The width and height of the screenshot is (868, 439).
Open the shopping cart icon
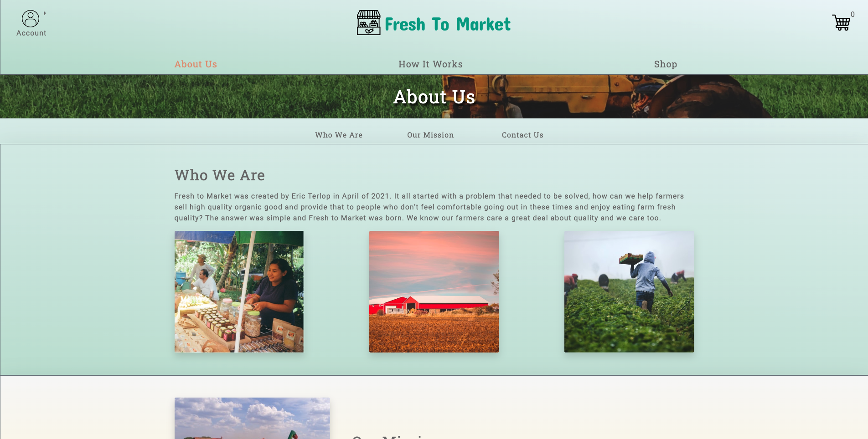[x=841, y=22]
